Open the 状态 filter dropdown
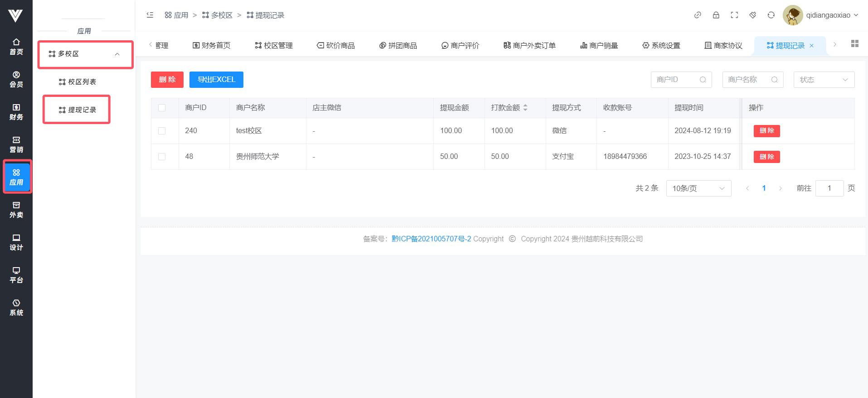The width and height of the screenshot is (868, 398). click(x=824, y=80)
